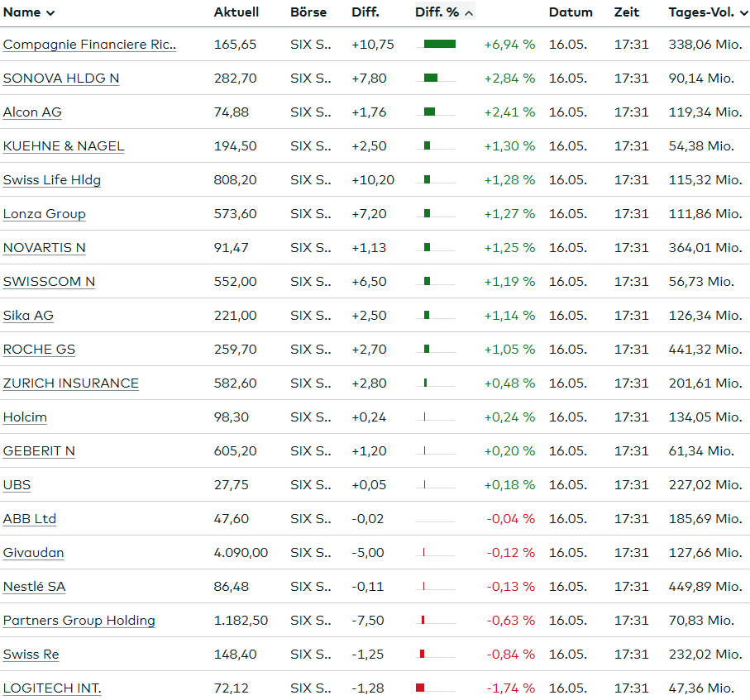Click the +1,30 % percentage value
This screenshot has width=750, height=700.
(x=509, y=146)
